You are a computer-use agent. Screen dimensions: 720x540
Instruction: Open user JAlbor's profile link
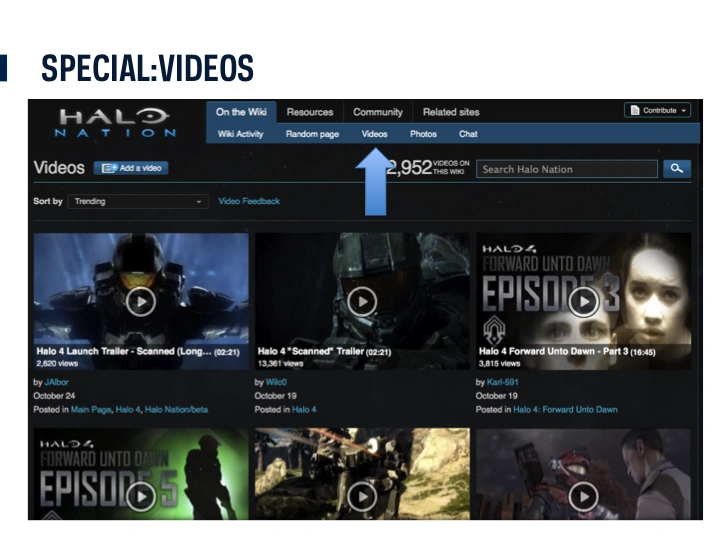pyautogui.click(x=58, y=382)
